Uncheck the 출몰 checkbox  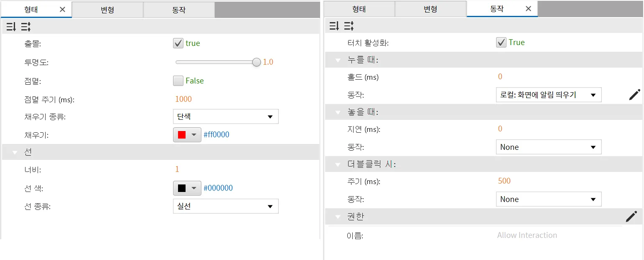178,43
